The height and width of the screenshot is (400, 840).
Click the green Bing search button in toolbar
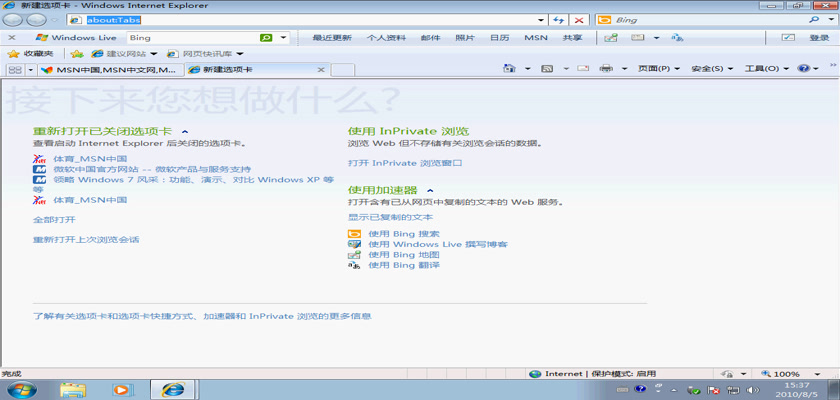point(266,38)
